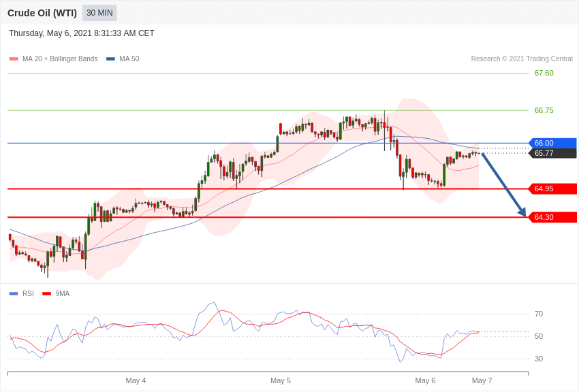
Task: Click the 'RSI' legend label
Action: pyautogui.click(x=28, y=293)
